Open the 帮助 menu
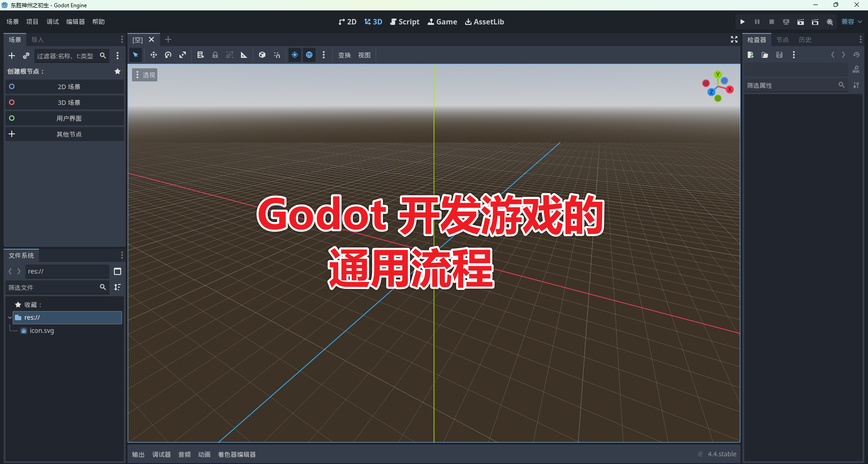Image resolution: width=868 pixels, height=464 pixels. pos(99,22)
